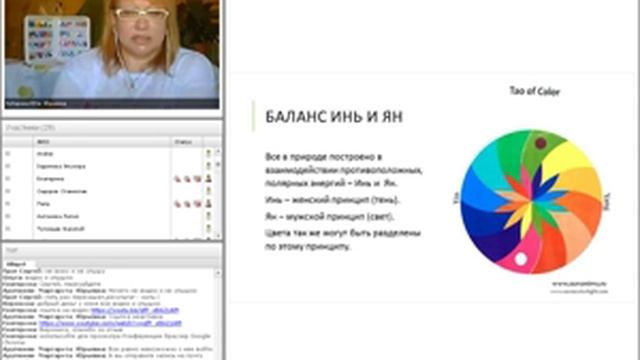Open the first youtu.be link in chat
Image resolution: width=640 pixels, height=360 pixels.
point(135,310)
